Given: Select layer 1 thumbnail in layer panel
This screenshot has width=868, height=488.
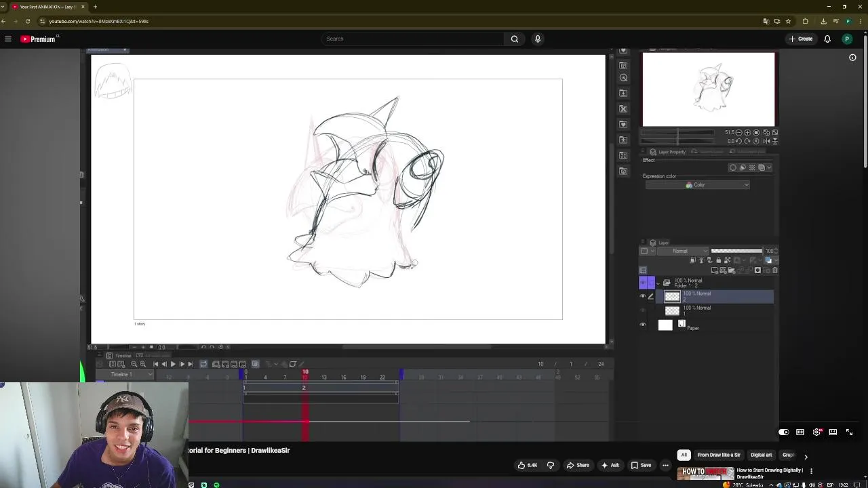Looking at the screenshot, I should 672,310.
